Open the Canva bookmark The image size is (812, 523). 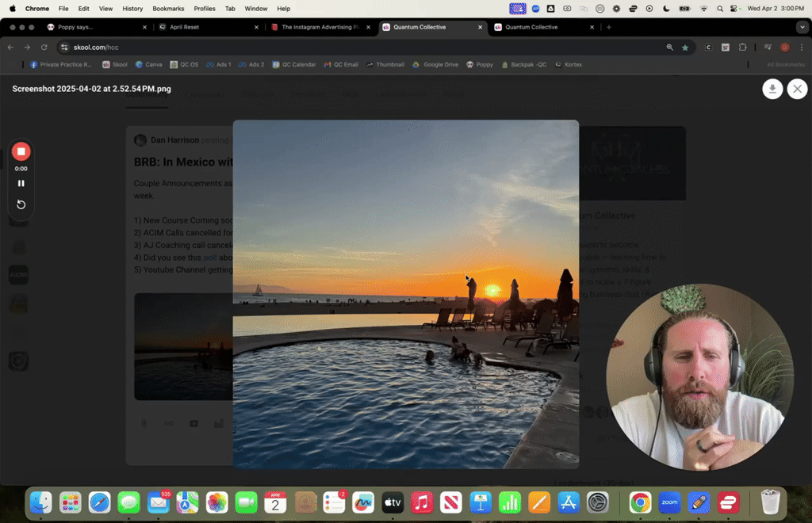click(x=148, y=65)
